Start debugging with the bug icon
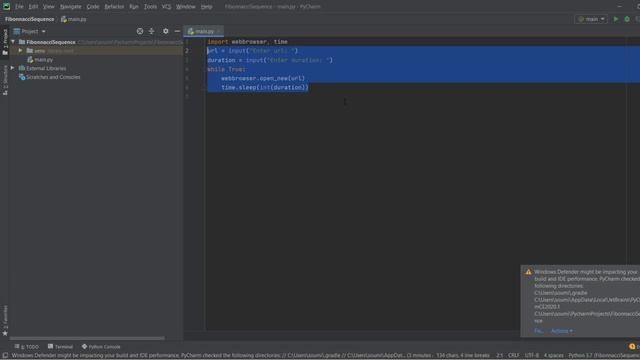The image size is (640, 360). click(627, 19)
